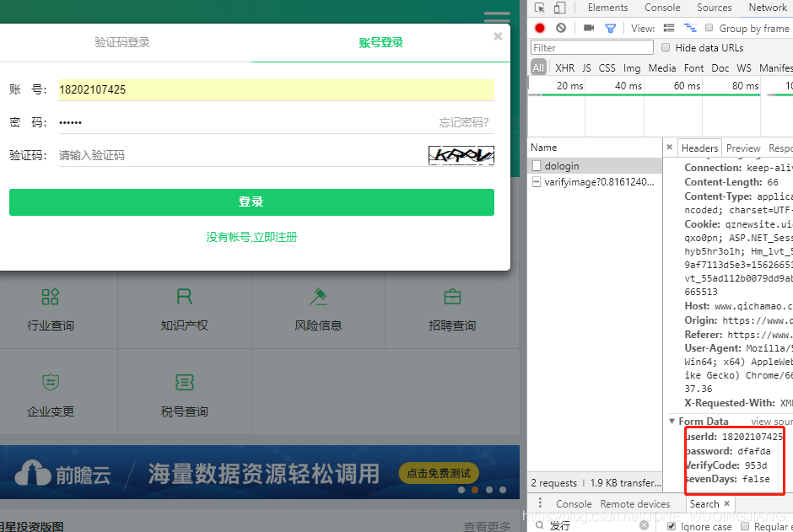
Task: Click 点击免费测试 banner button
Action: (439, 473)
